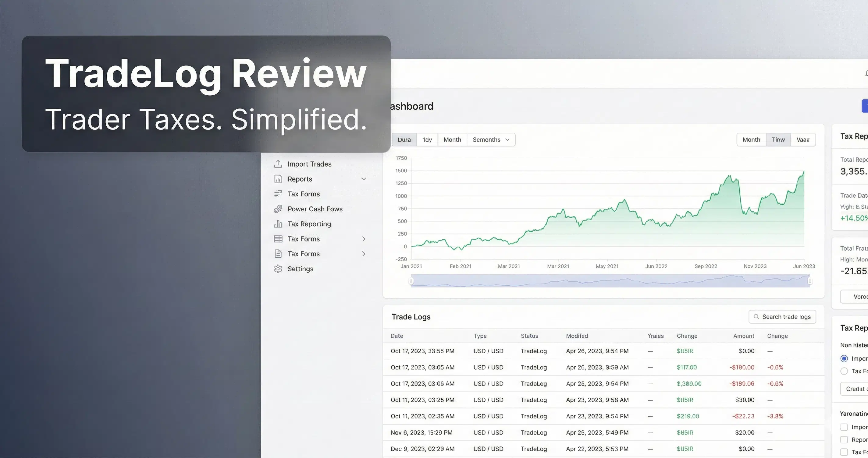868x458 pixels.
Task: Expand the Tax Forms sidebar section
Action: (364, 239)
